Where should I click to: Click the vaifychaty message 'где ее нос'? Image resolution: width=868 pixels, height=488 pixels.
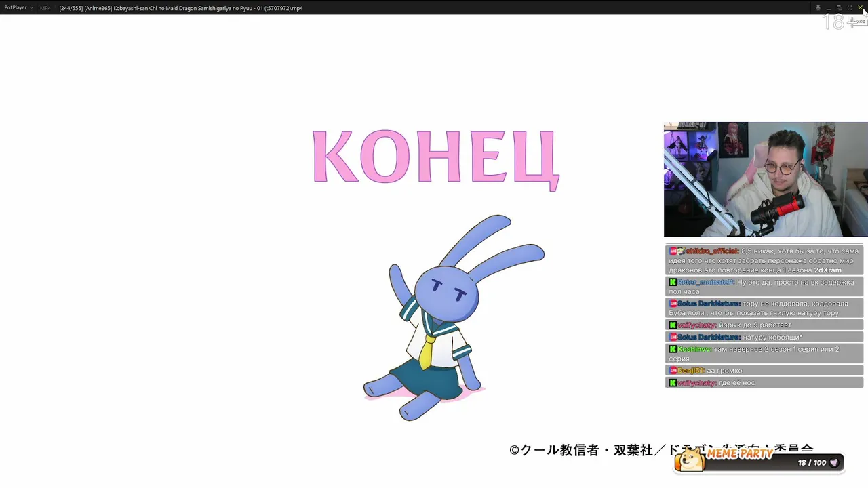(764, 383)
